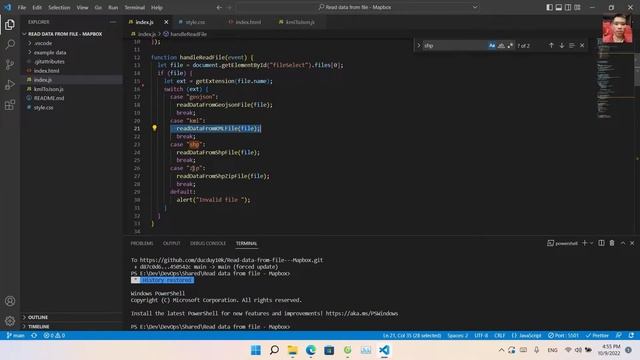Toggle Match Whole Word in find widget
The height and width of the screenshot is (360, 640).
point(501,45)
